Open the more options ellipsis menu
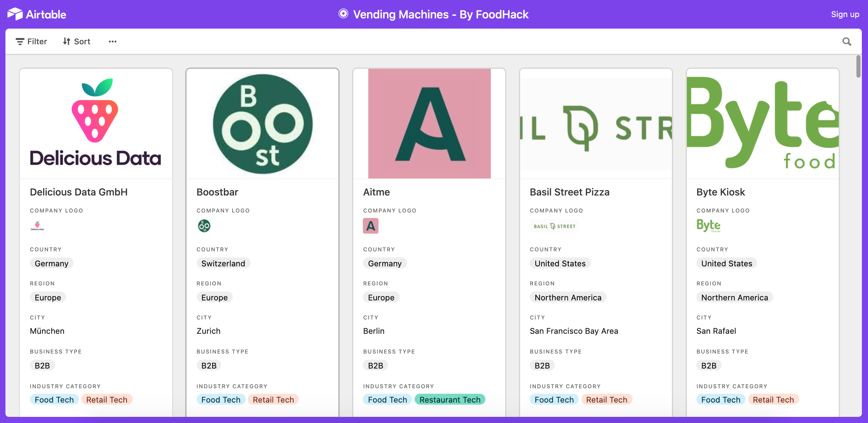This screenshot has height=423, width=868. (x=113, y=42)
